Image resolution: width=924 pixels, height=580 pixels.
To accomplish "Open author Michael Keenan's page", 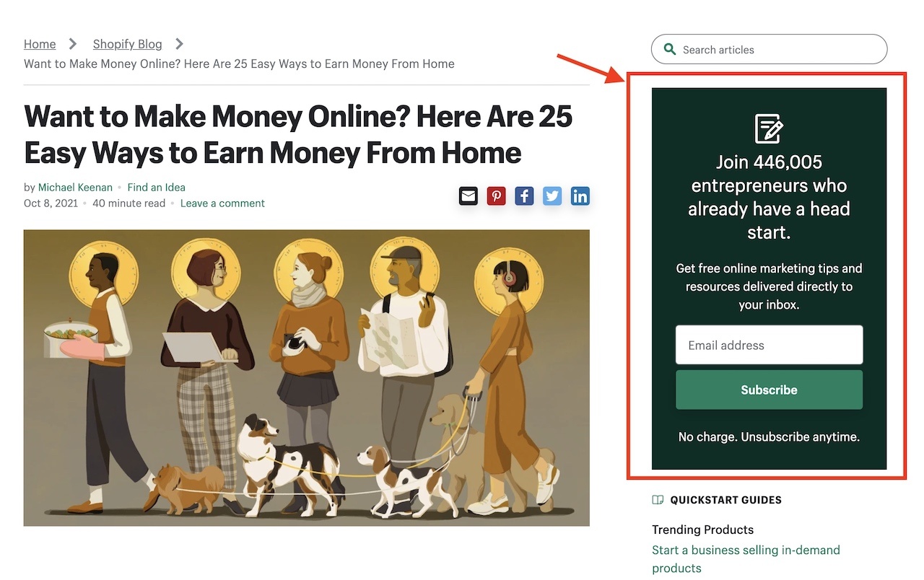I will pos(75,188).
